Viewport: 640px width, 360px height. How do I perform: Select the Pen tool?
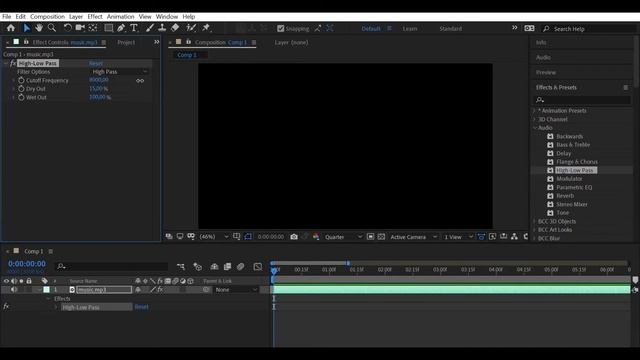pos(121,28)
